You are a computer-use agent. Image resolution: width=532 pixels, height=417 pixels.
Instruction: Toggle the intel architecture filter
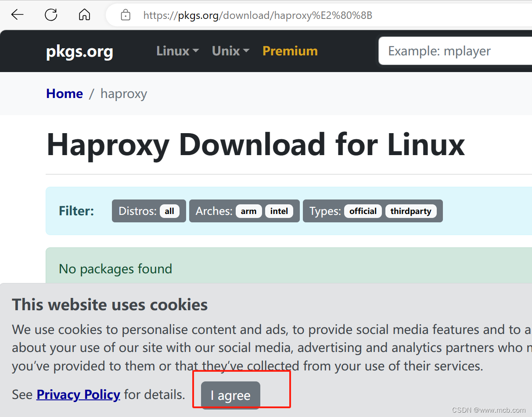click(x=280, y=211)
